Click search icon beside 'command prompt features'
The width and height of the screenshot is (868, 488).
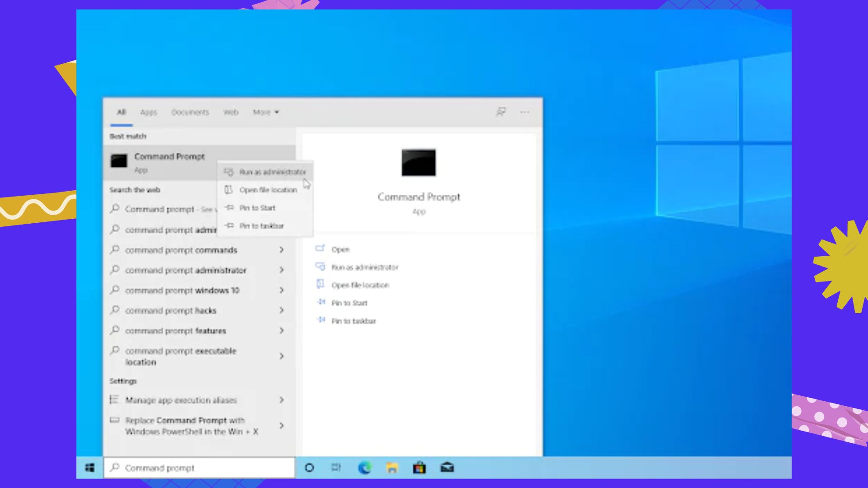(x=115, y=330)
